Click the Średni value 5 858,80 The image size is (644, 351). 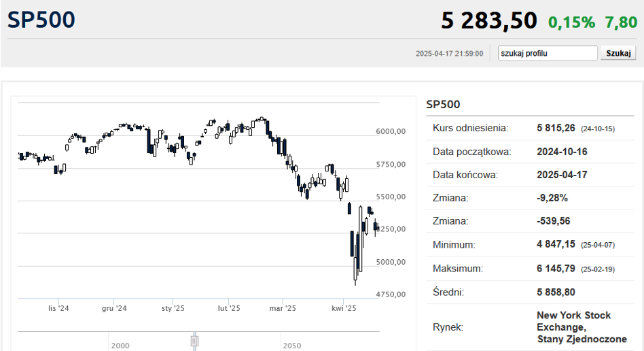tap(556, 292)
